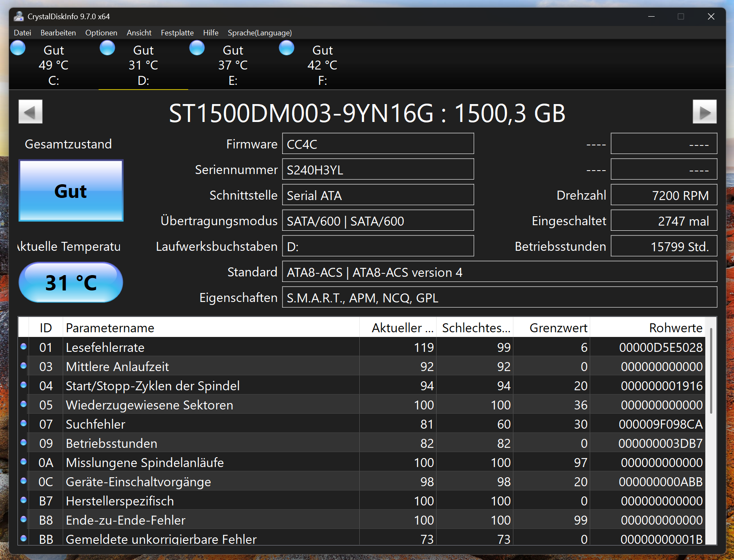Image resolution: width=734 pixels, height=560 pixels.
Task: Select the Geräte-Einschaltvorgänge row name
Action: (138, 482)
